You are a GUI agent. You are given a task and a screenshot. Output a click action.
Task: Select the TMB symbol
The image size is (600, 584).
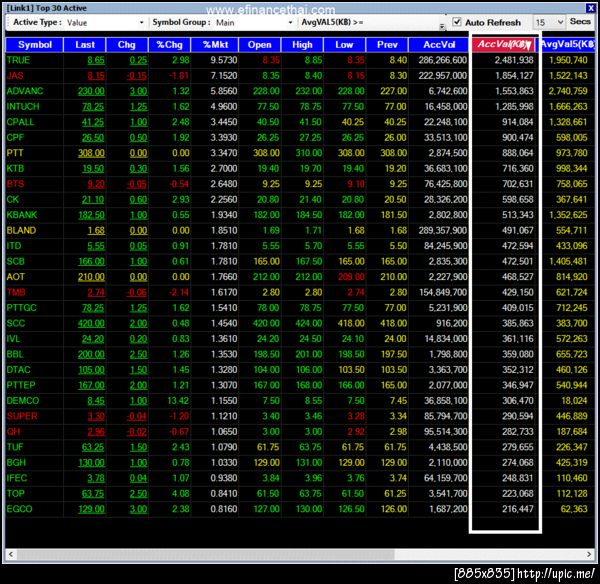(x=16, y=292)
